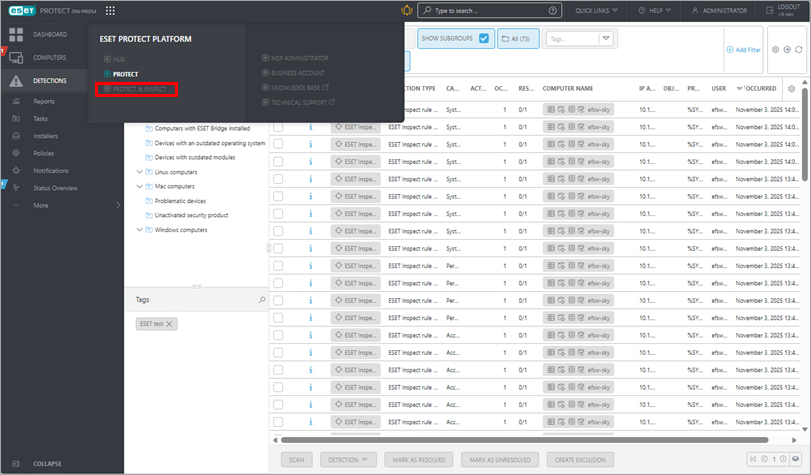Screen dimensions: 811x475
Task: Click the Tags panel search magnifier
Action: (x=262, y=299)
